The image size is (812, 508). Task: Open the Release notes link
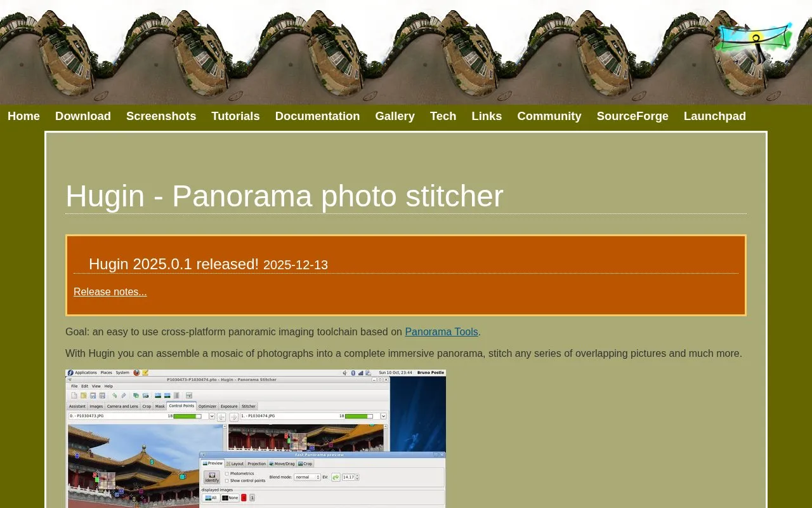[110, 291]
